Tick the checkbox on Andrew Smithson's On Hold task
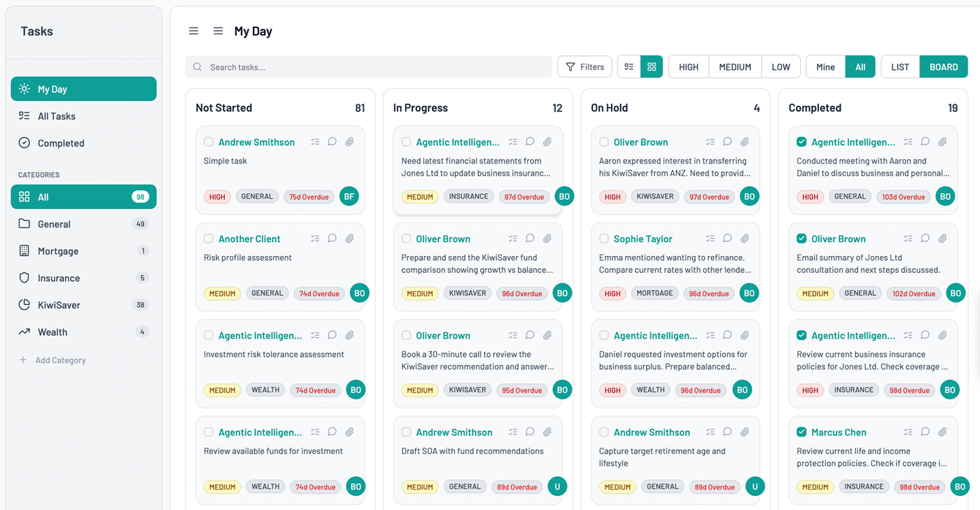The width and height of the screenshot is (980, 510). pos(604,432)
